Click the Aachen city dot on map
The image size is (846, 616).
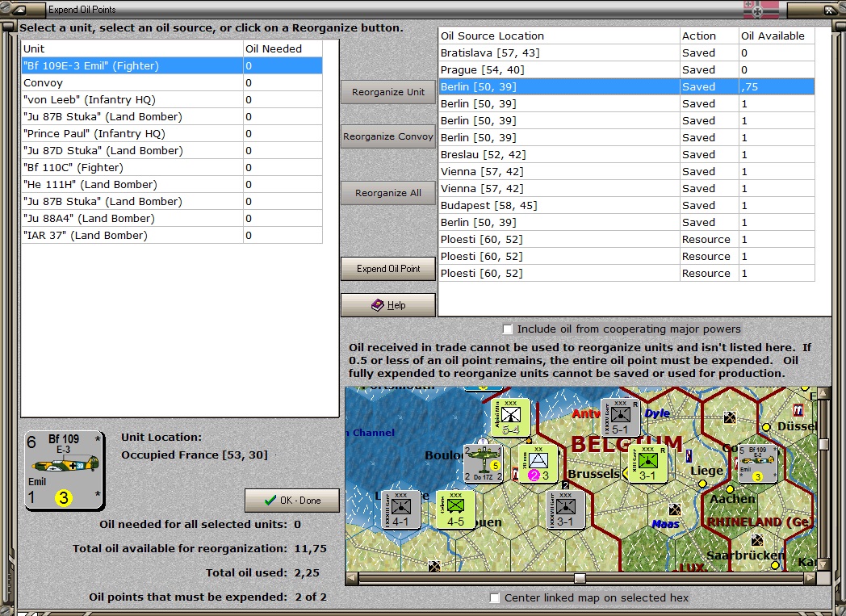[x=730, y=489]
